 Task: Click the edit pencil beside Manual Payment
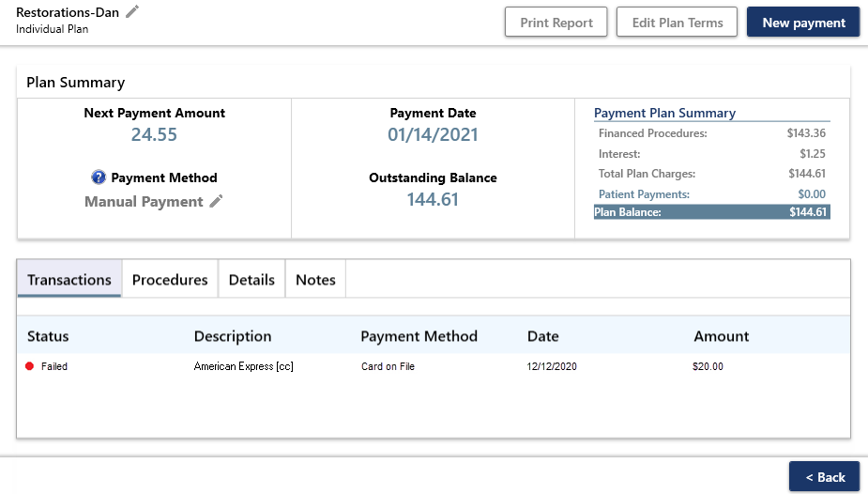[217, 201]
